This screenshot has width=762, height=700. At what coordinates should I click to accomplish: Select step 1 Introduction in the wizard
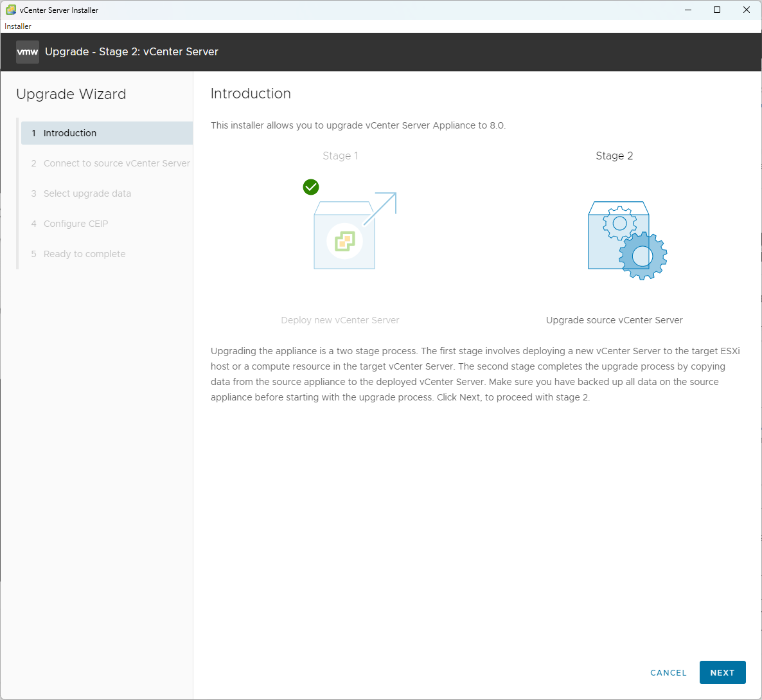(x=69, y=133)
